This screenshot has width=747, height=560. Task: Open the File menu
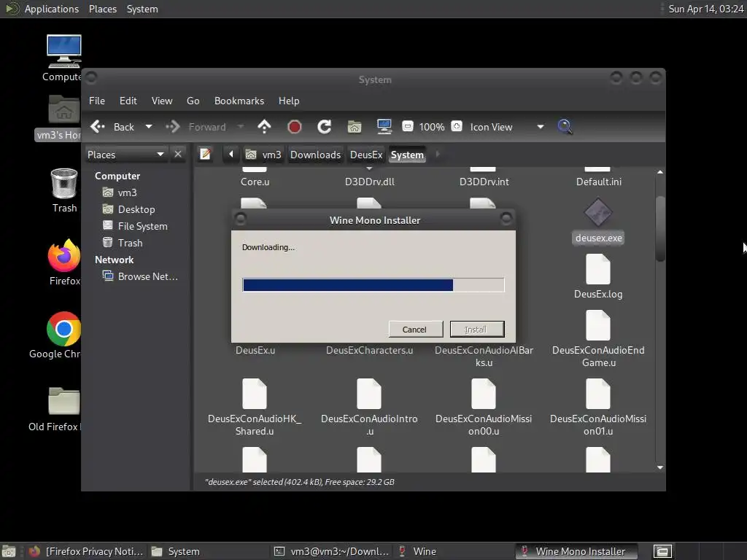(x=97, y=101)
